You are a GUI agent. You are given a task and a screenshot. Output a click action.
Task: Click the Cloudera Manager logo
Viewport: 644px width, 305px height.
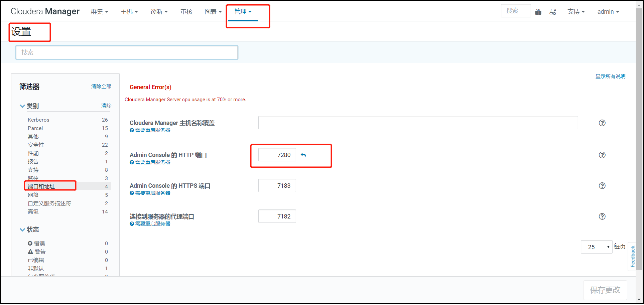pyautogui.click(x=45, y=11)
